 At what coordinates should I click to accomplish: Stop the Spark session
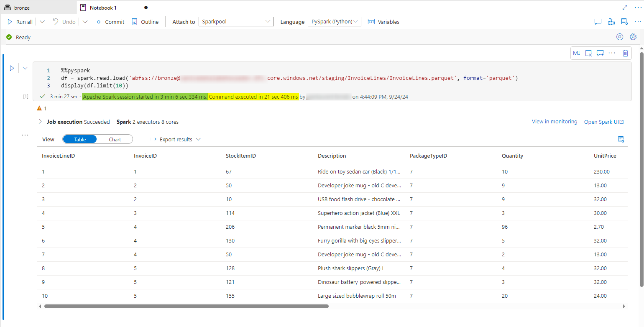coord(620,37)
